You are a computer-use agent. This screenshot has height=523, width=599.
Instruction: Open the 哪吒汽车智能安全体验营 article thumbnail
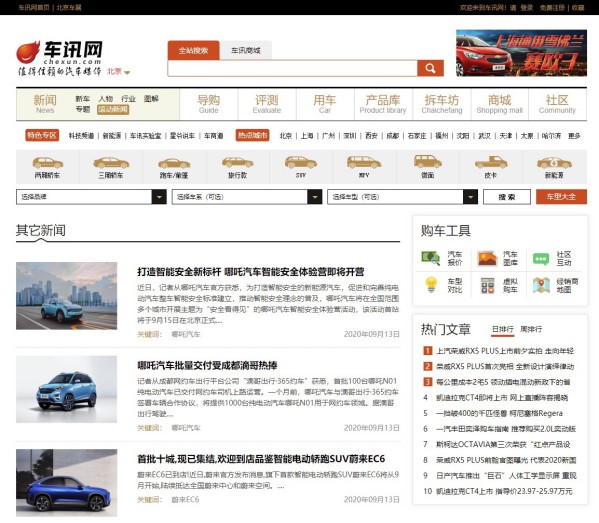point(66,296)
